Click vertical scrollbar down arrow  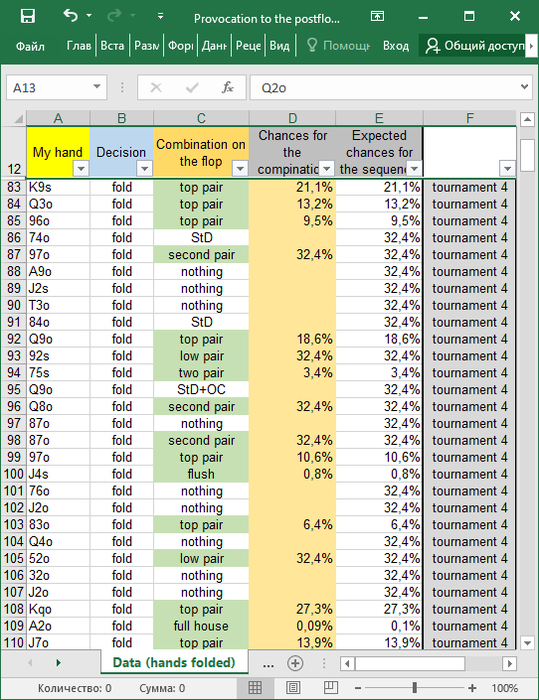pos(527,643)
